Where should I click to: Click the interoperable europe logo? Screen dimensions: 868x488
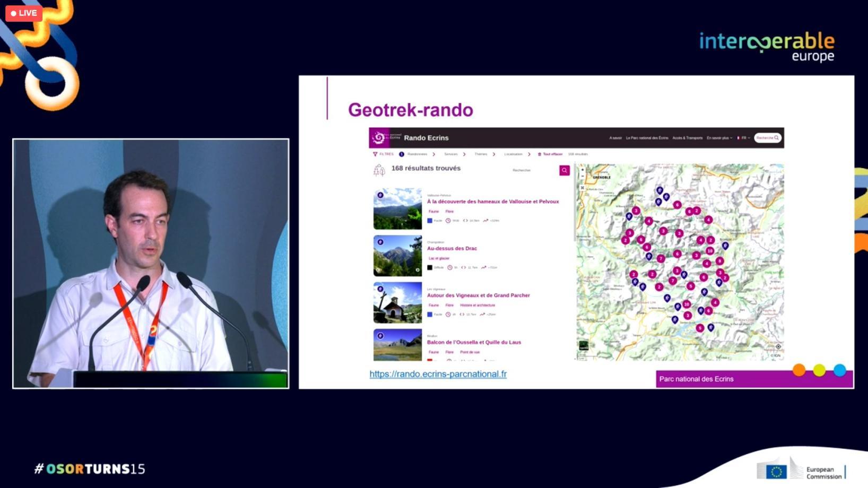767,47
